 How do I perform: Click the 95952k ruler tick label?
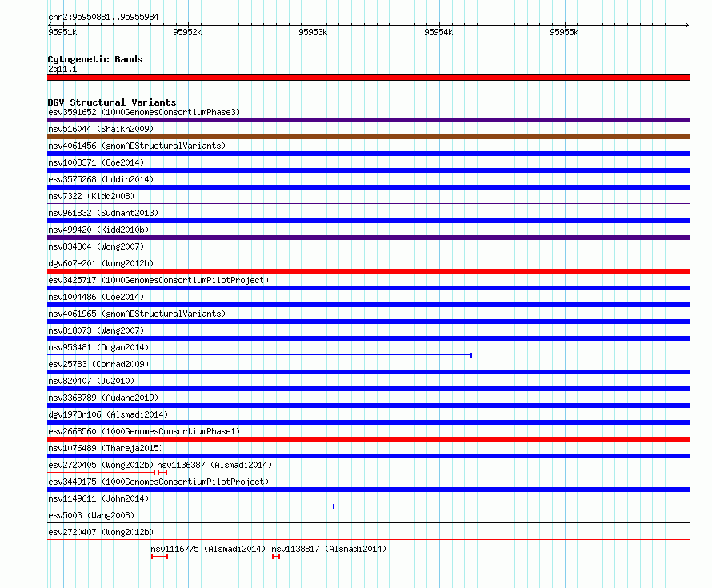coord(187,32)
